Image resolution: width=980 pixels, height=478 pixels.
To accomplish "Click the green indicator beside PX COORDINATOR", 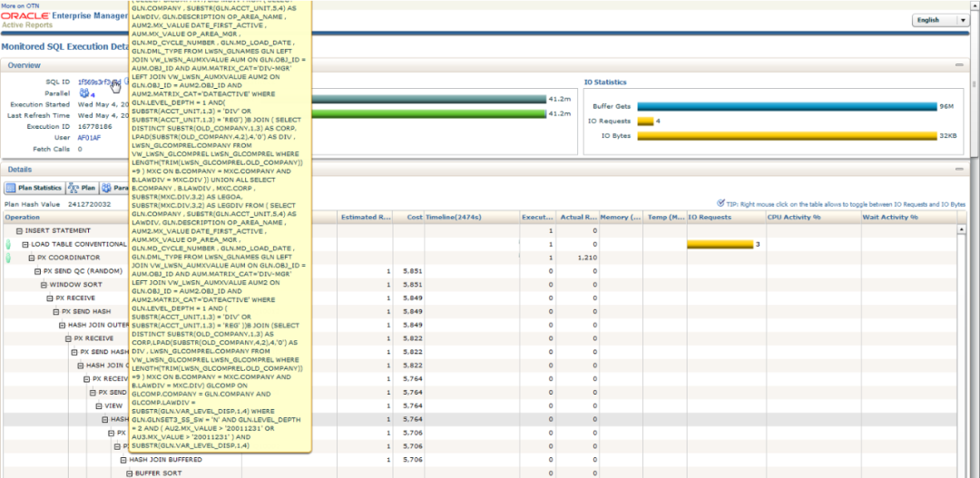I will [x=8, y=258].
